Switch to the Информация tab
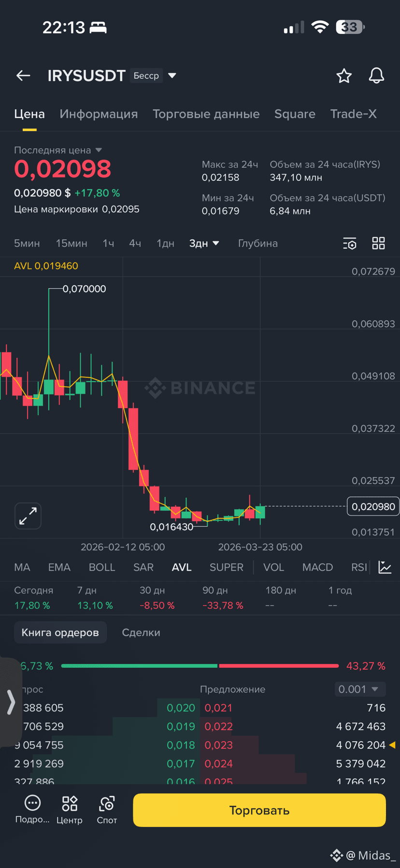Screen dimensions: 400x868 click(99, 114)
